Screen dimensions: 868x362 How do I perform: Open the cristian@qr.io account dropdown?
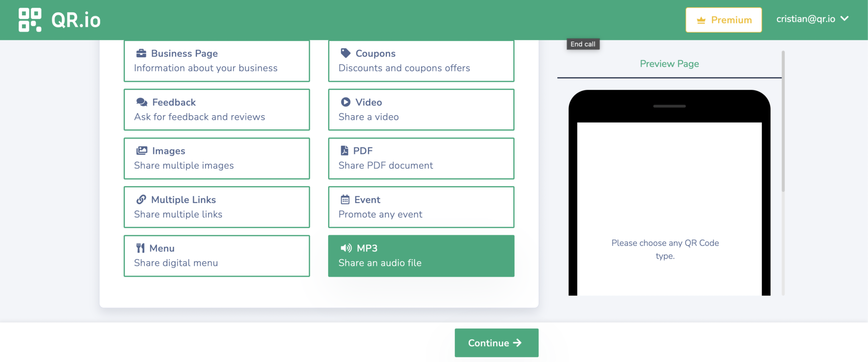(x=805, y=19)
